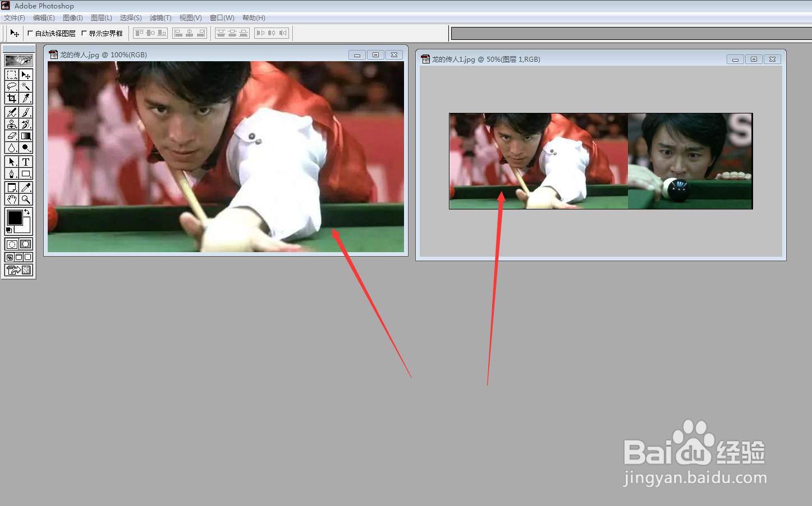Select the Gradient tool

pyautogui.click(x=26, y=136)
